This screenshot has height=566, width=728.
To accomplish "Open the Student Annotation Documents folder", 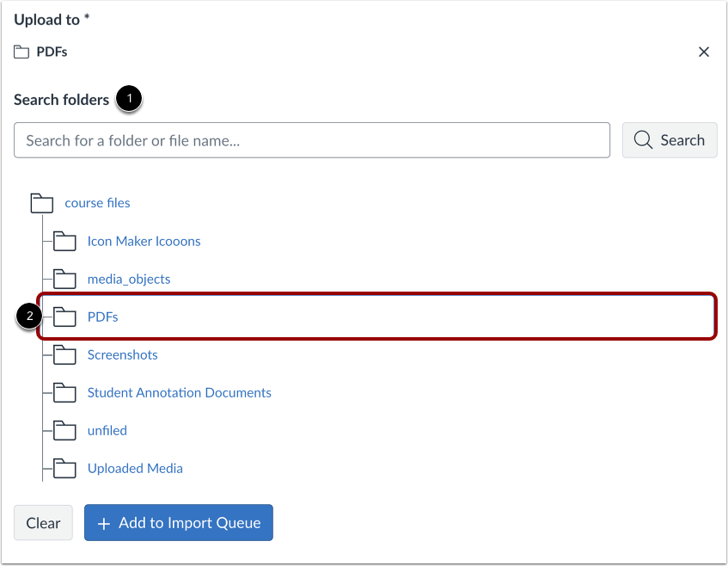I will (179, 392).
